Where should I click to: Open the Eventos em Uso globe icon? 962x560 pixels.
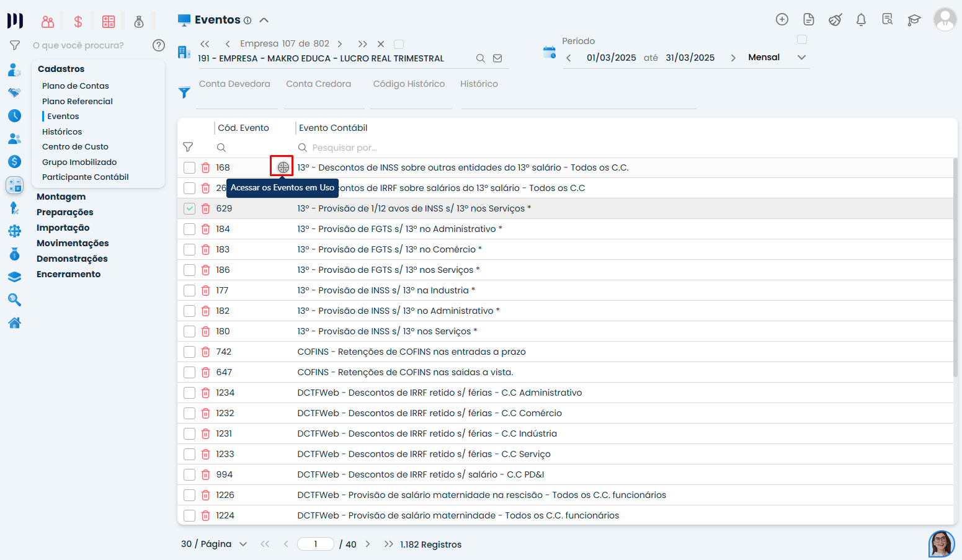(283, 167)
